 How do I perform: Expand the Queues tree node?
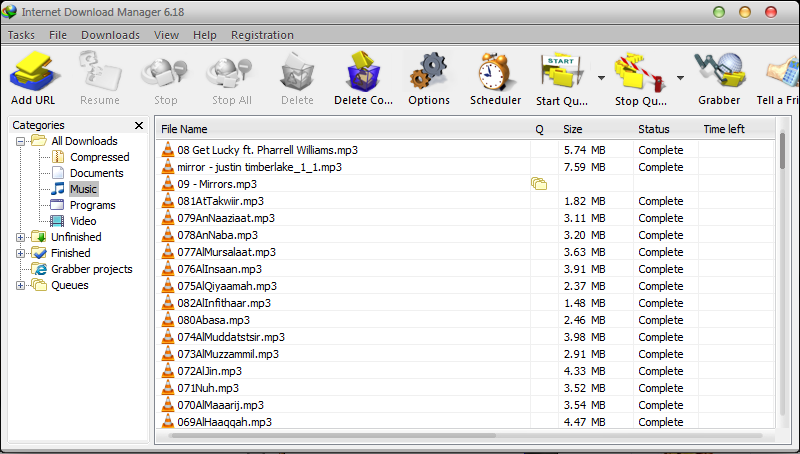pyautogui.click(x=20, y=285)
